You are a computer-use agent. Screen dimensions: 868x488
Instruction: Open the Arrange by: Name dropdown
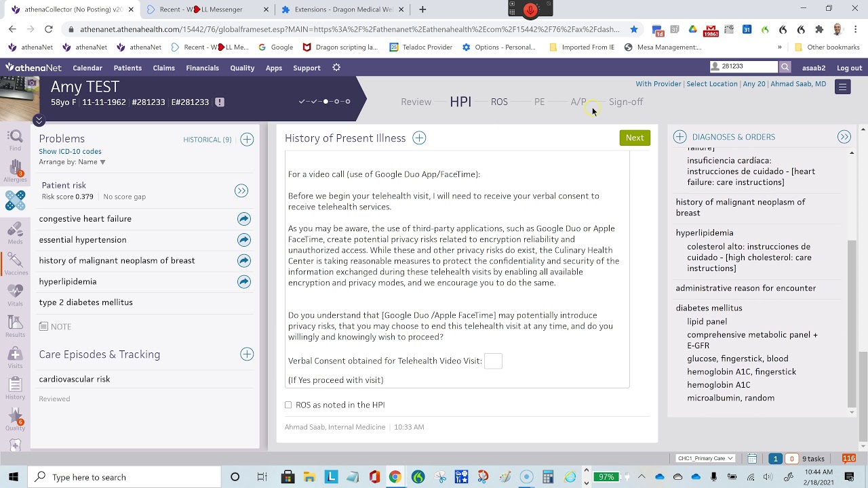click(72, 162)
